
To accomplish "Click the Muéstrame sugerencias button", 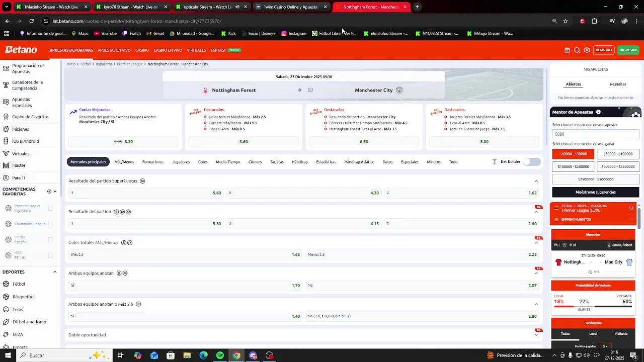I will [596, 192].
